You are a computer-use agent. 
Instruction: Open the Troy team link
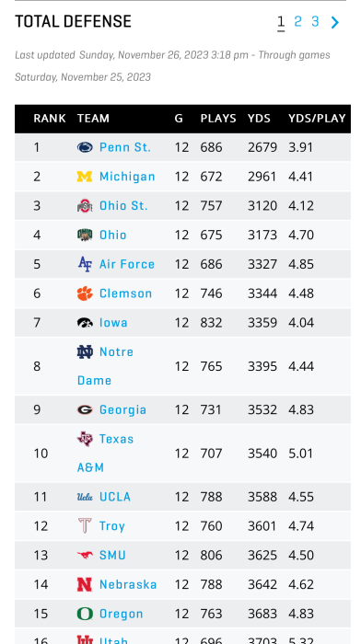click(x=112, y=525)
